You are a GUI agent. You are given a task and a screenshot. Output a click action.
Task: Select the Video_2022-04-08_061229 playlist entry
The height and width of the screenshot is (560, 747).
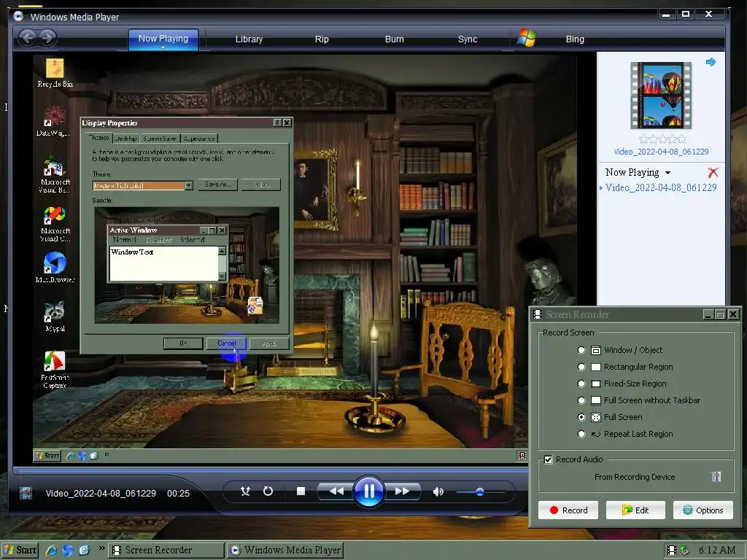pos(661,187)
